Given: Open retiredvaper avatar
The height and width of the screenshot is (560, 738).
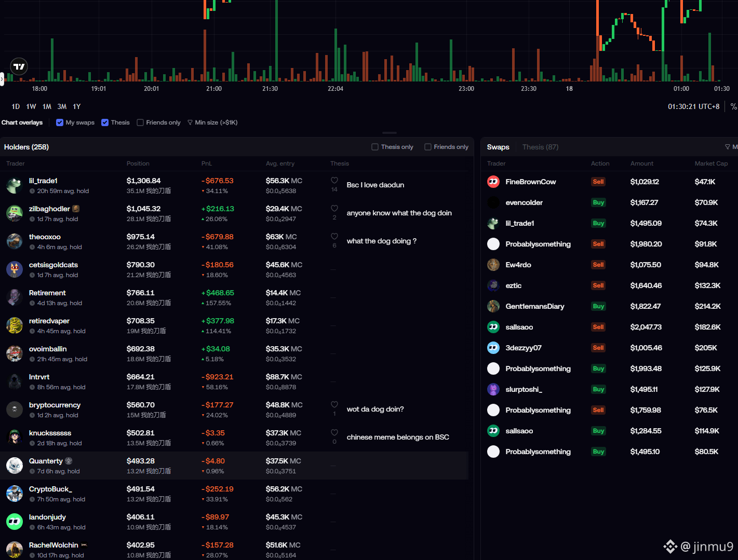Looking at the screenshot, I should point(15,325).
